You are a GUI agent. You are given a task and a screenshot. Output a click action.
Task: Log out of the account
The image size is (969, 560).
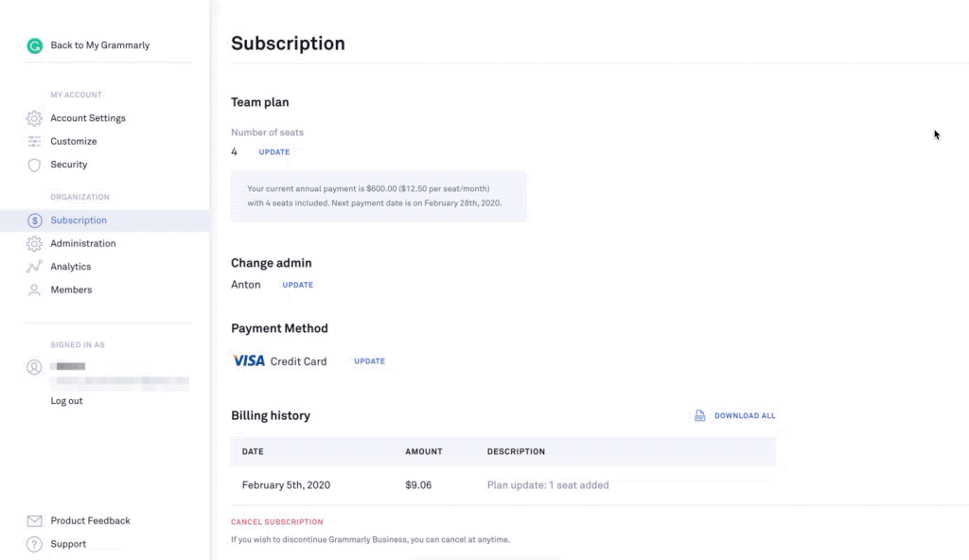(66, 401)
